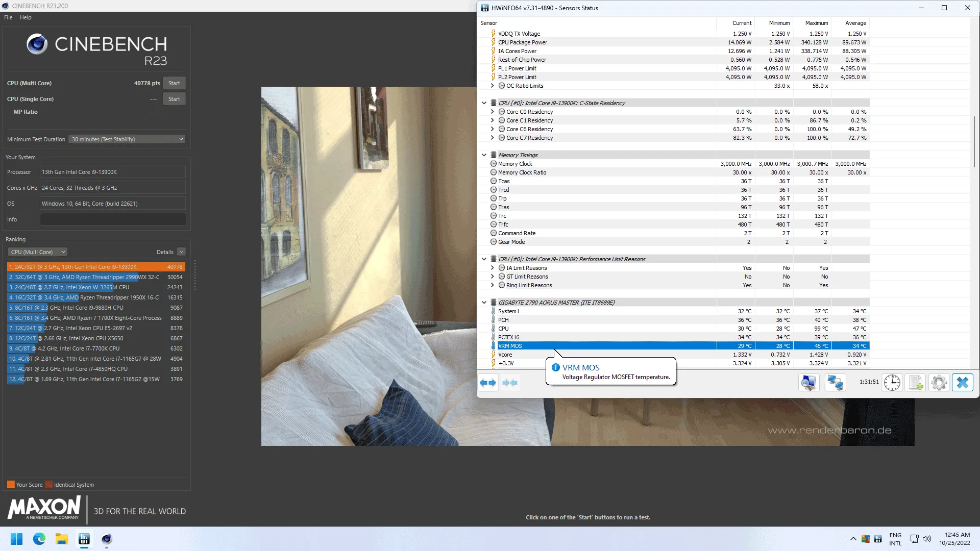Image resolution: width=980 pixels, height=551 pixels.
Task: Reset the sensor clock timer icon
Action: pos(892,383)
